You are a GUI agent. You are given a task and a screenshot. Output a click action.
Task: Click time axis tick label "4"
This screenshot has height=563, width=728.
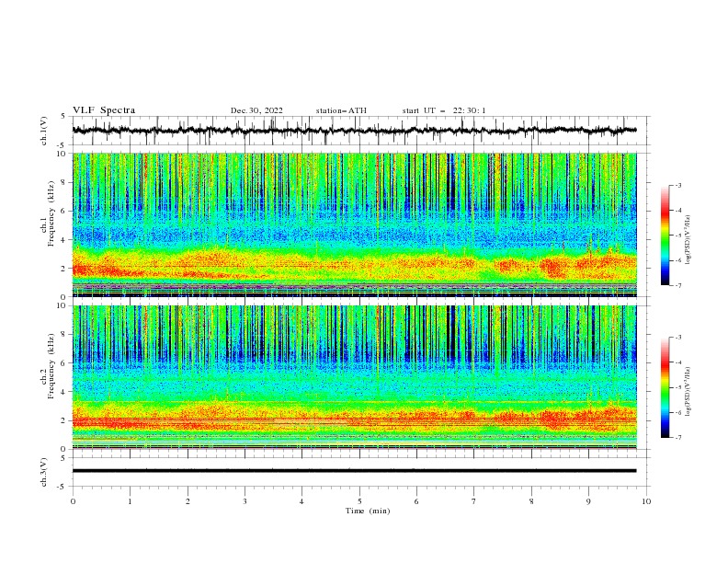coord(301,501)
